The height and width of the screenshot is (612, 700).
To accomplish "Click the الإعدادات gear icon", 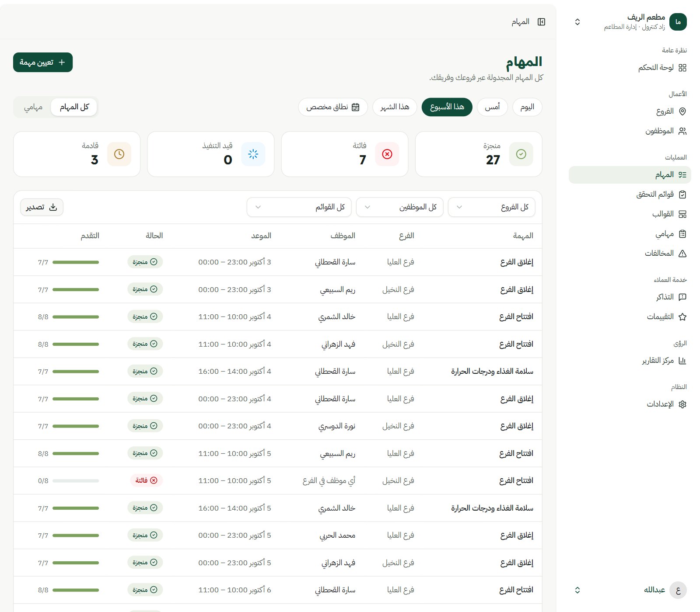I will (682, 404).
